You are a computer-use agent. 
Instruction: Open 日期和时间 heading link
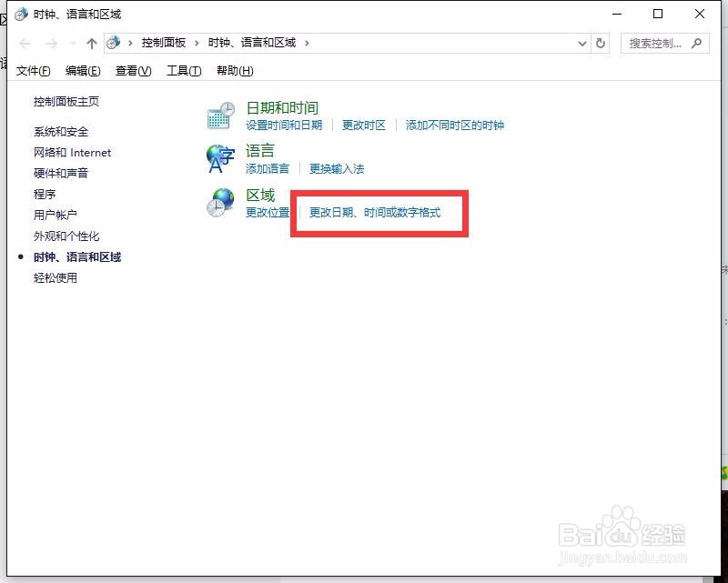282,108
